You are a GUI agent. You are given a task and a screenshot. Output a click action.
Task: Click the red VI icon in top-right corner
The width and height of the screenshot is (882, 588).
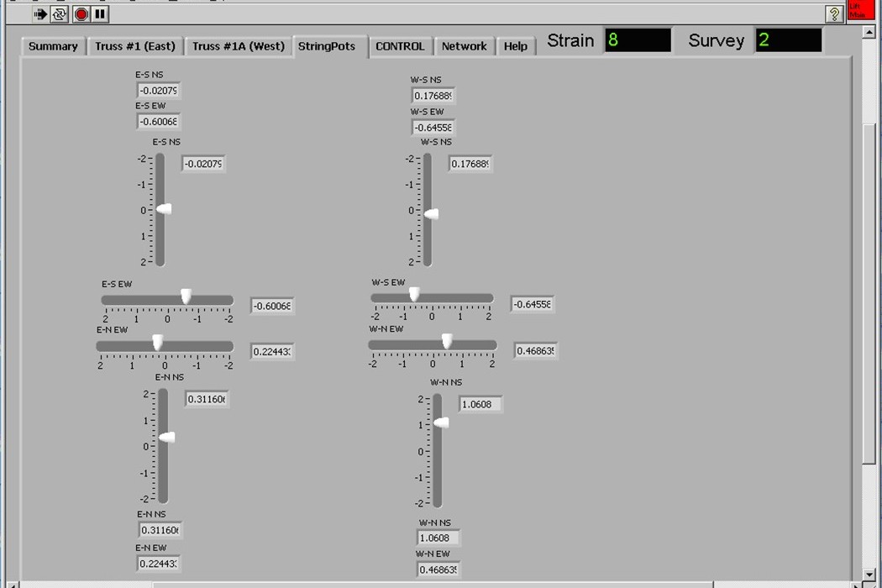tap(858, 10)
